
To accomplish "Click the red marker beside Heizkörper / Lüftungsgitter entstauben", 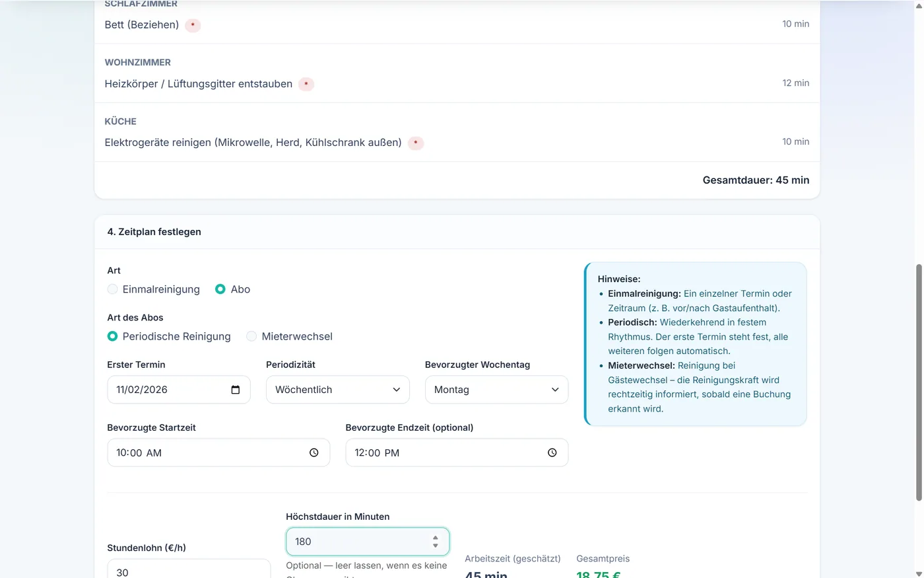I will 306,84.
